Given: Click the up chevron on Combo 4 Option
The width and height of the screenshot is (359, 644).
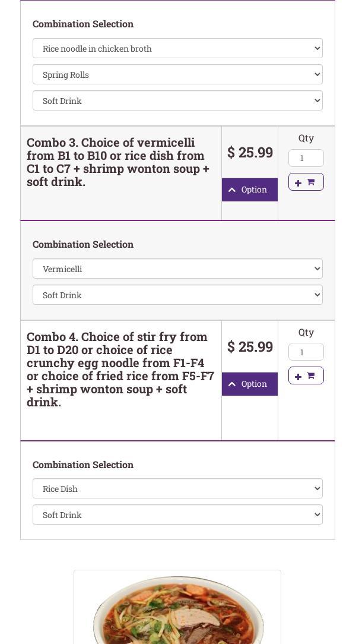Looking at the screenshot, I should pos(232,384).
